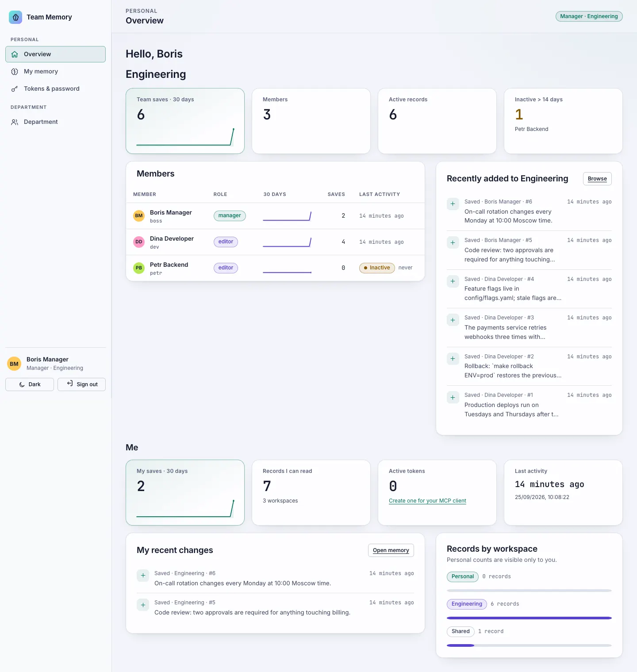This screenshot has height=672, width=637.
Task: Click the Department people icon
Action: 15,122
